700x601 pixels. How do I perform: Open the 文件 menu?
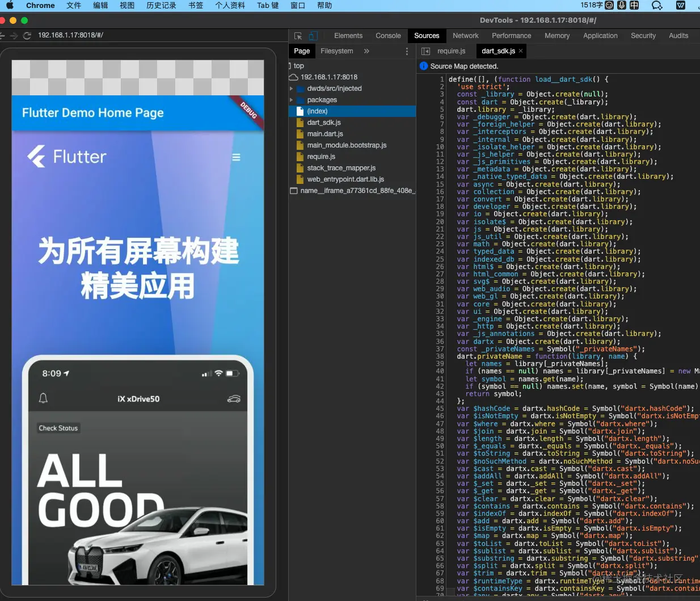(74, 5)
